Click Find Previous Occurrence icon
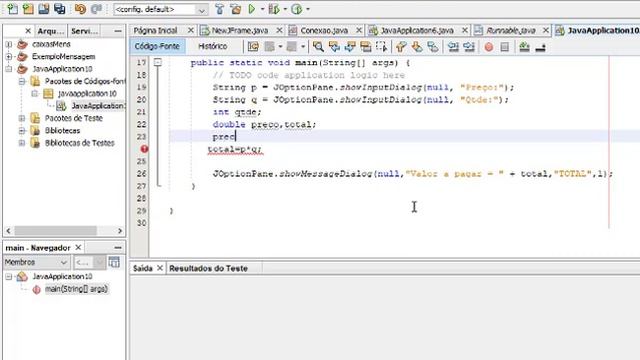The height and width of the screenshot is (360, 640). (x=334, y=47)
